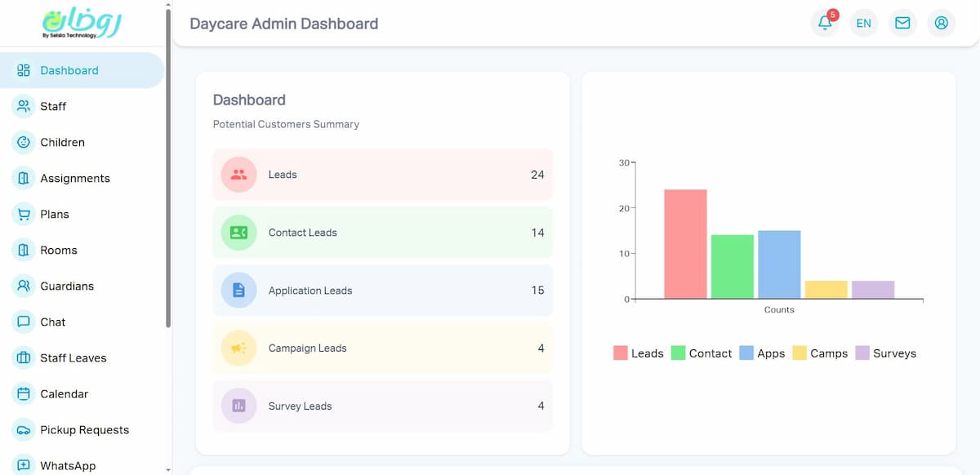Open the EN language selector

[x=863, y=23]
